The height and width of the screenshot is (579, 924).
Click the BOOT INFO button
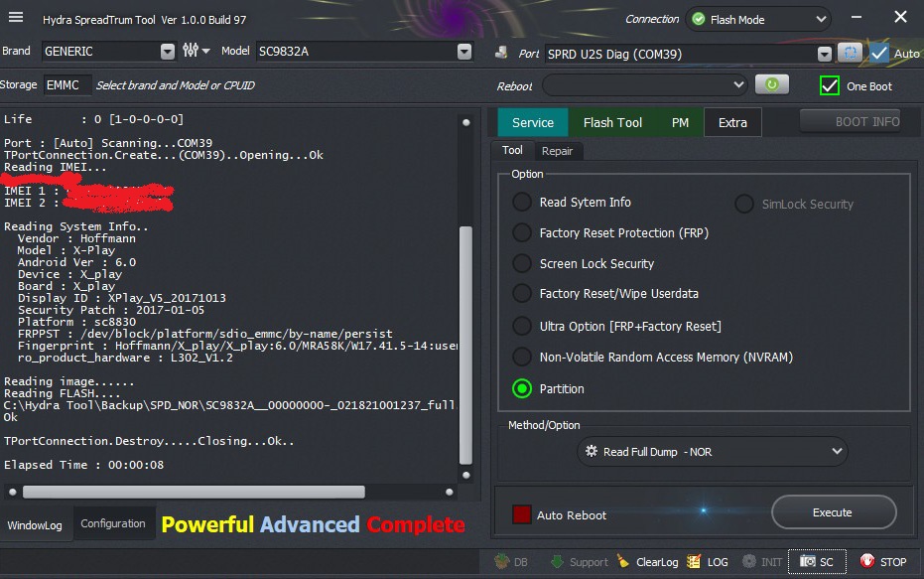coord(851,122)
